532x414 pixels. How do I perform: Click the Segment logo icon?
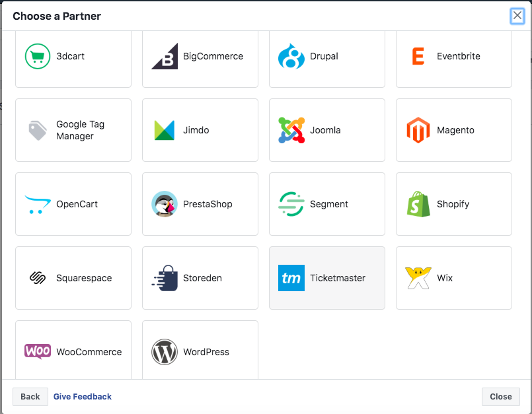pos(291,204)
